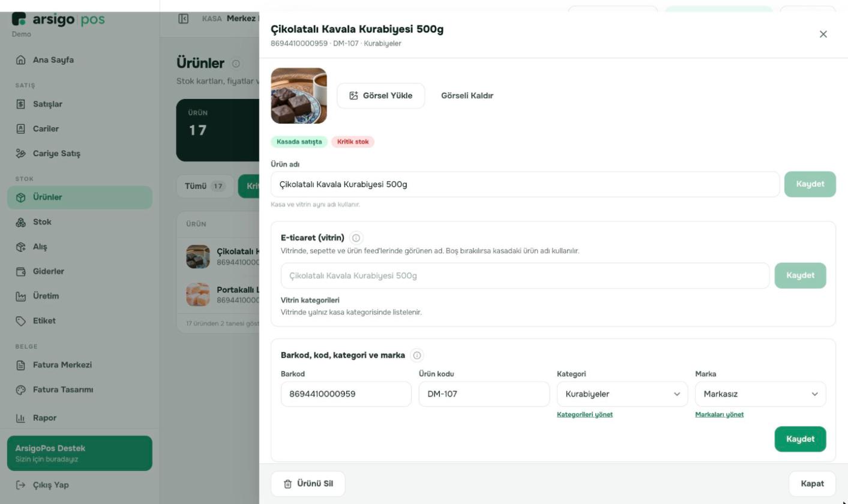
Task: Click the Ürünler box icon in sidebar
Action: (x=21, y=197)
